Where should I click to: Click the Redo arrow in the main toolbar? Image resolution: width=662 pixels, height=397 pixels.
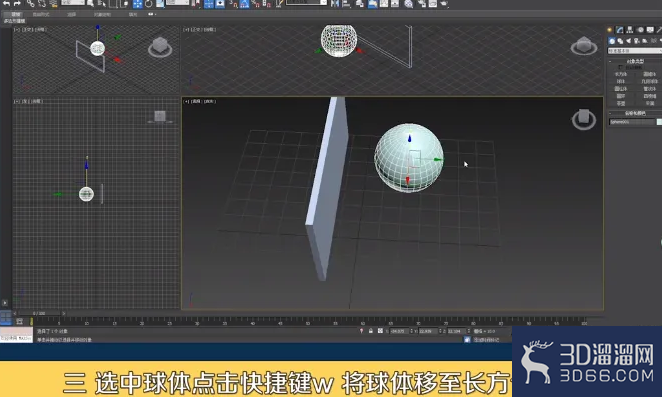pyautogui.click(x=17, y=3)
